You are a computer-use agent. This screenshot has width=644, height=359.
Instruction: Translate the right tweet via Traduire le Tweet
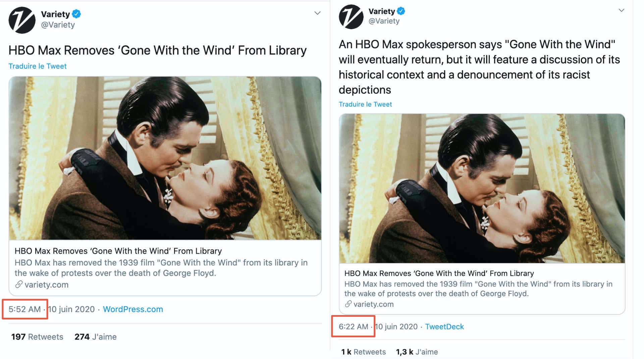click(365, 104)
